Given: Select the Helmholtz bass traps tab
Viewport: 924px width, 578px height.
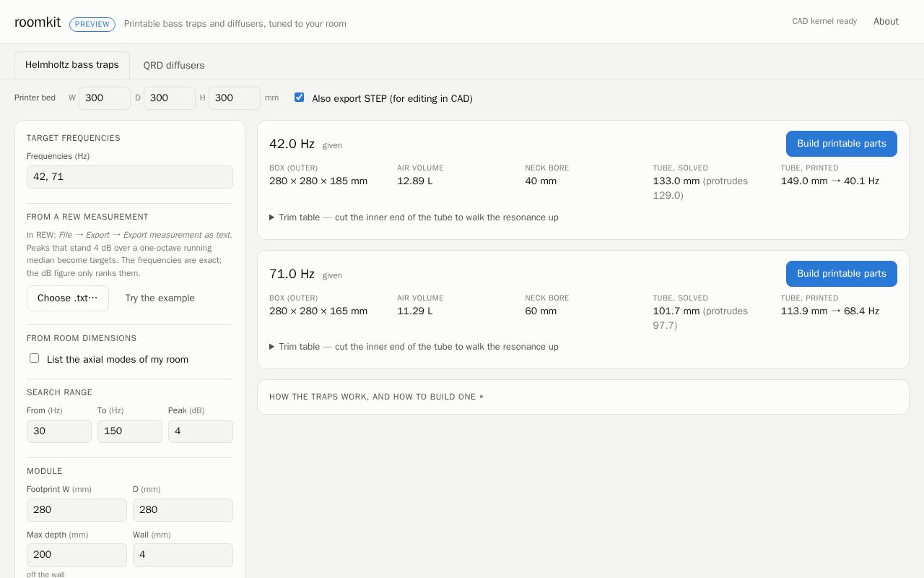Looking at the screenshot, I should pos(72,65).
